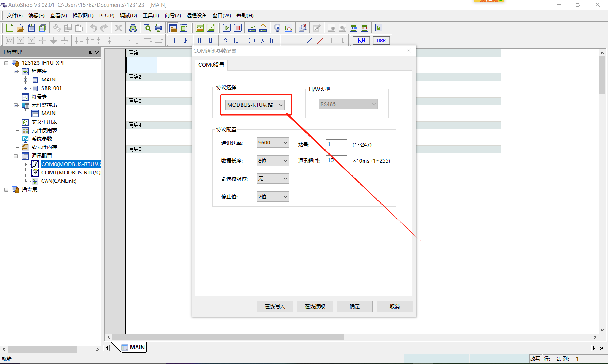Image resolution: width=608 pixels, height=364 pixels.
Task: Open Print Preview with magnifier icon
Action: [x=147, y=28]
